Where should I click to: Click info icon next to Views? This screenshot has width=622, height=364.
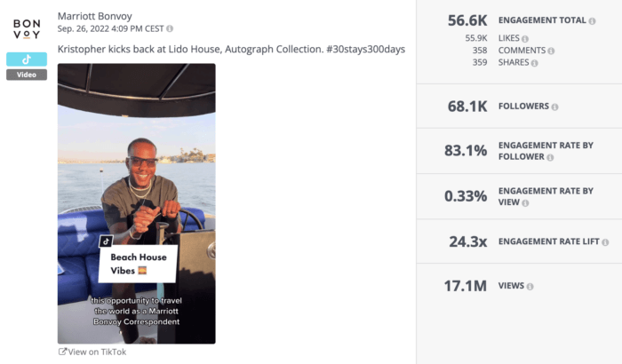[x=530, y=286]
